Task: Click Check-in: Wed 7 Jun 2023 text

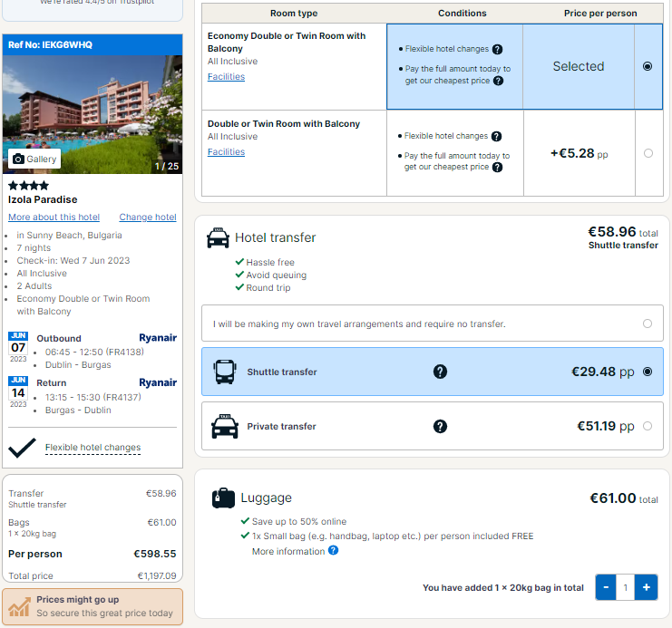Action: tap(73, 261)
